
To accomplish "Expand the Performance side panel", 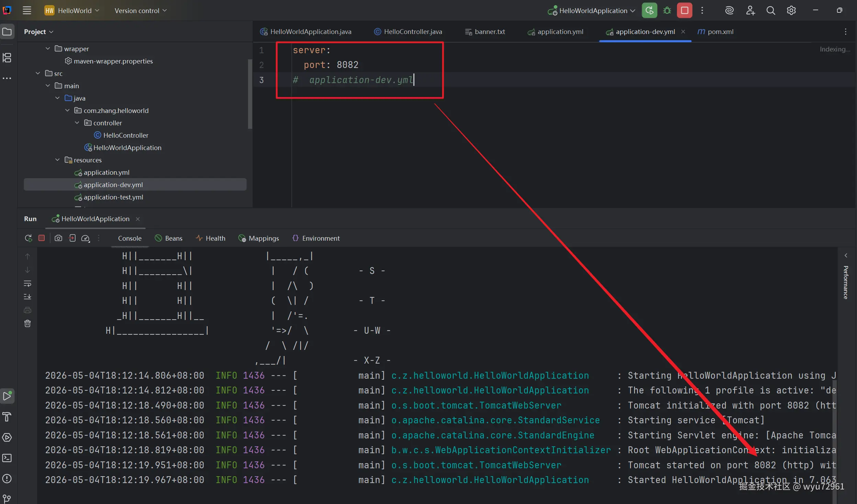I will click(x=846, y=255).
